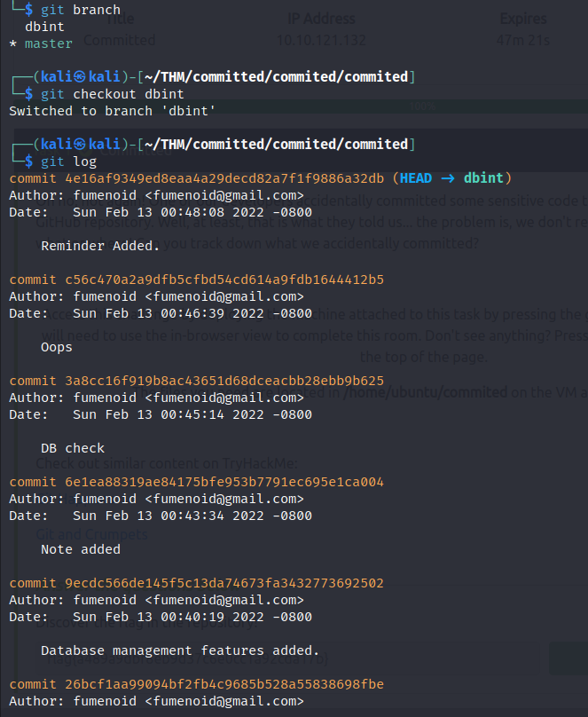The height and width of the screenshot is (717, 588).
Task: Click 'Database management features added.' message
Action: [180, 650]
